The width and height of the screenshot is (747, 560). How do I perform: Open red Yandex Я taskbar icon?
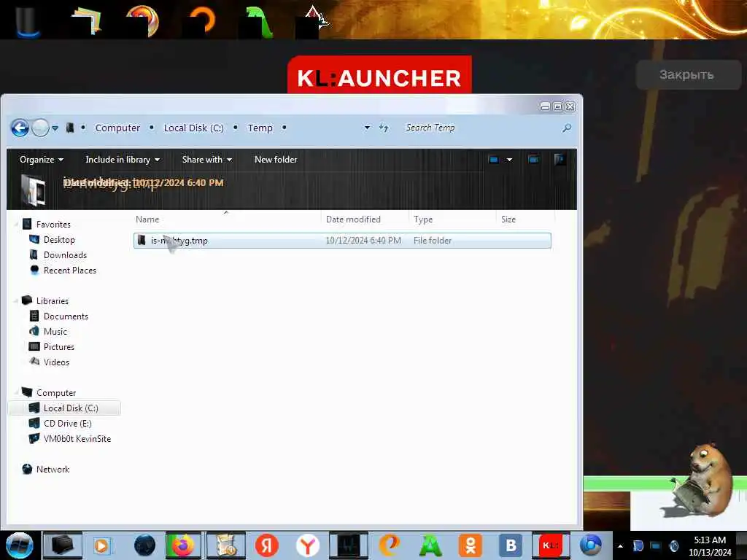click(x=266, y=545)
